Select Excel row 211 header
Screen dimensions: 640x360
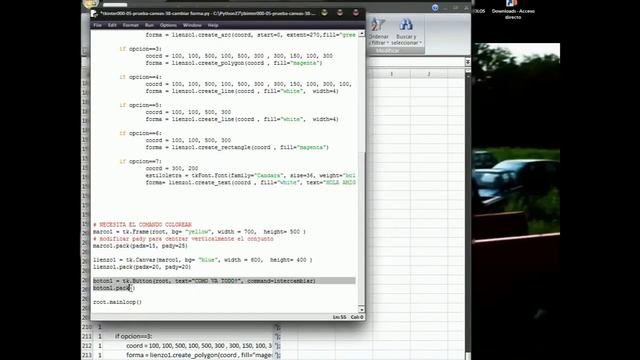[x=87, y=336]
